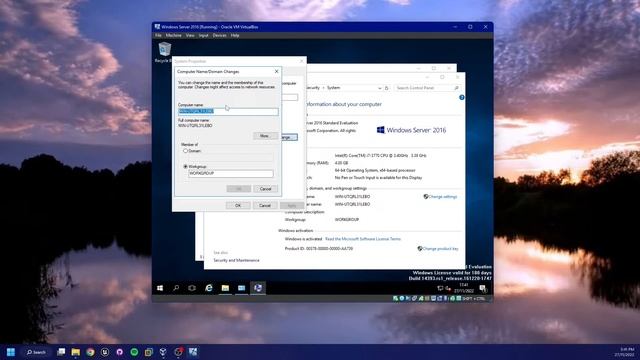
Task: Click the Computer name text field
Action: click(x=228, y=111)
